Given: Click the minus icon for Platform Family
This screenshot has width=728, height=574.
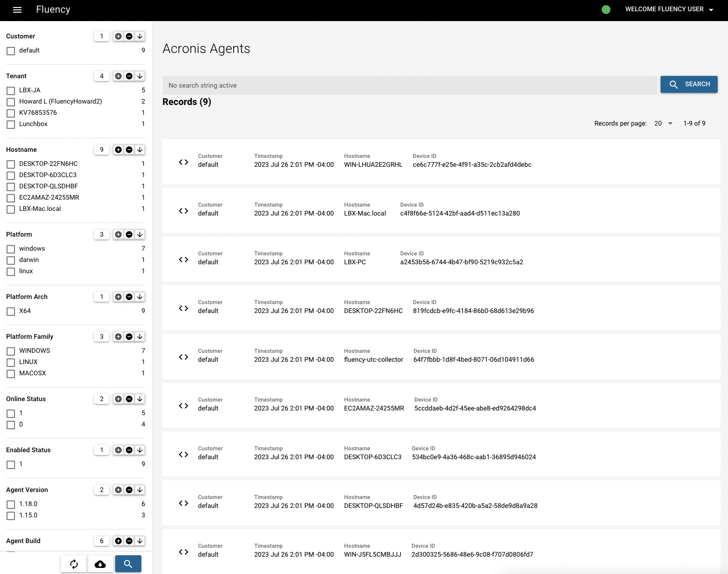Looking at the screenshot, I should coord(129,336).
